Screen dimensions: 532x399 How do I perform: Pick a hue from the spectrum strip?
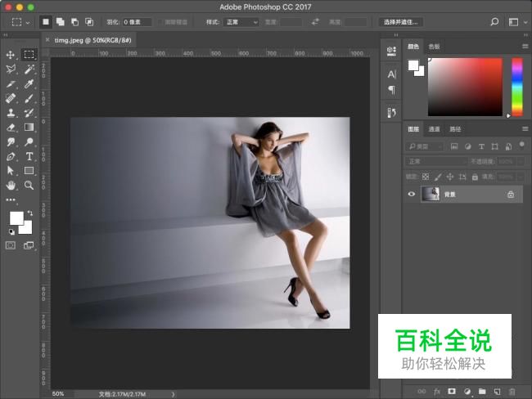517,86
